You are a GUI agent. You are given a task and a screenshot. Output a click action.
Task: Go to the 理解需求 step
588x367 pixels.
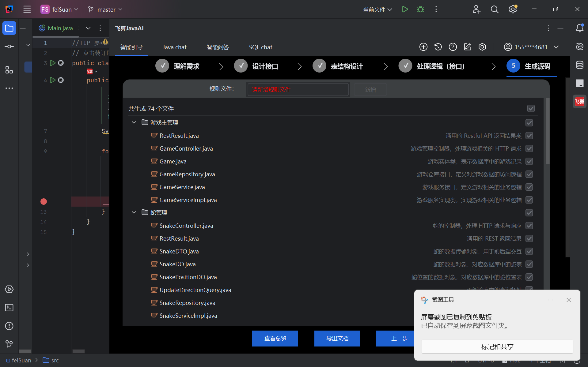click(x=177, y=66)
